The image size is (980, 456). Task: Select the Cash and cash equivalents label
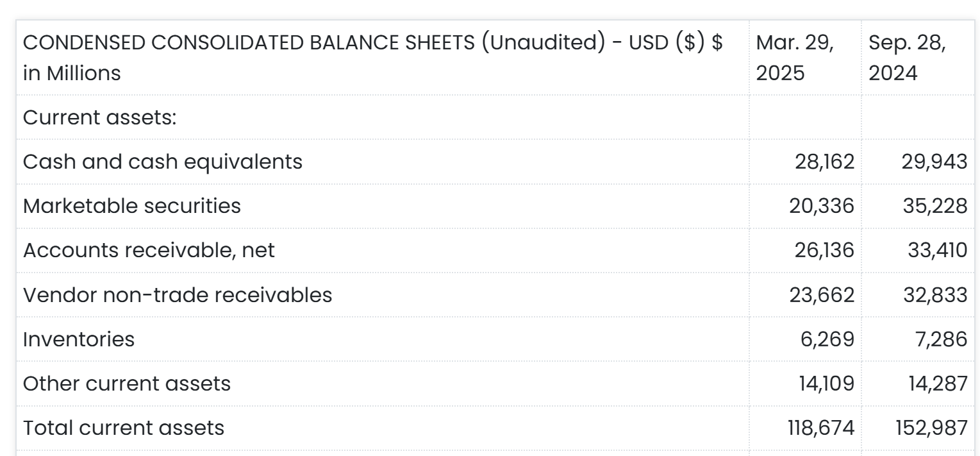tap(163, 162)
